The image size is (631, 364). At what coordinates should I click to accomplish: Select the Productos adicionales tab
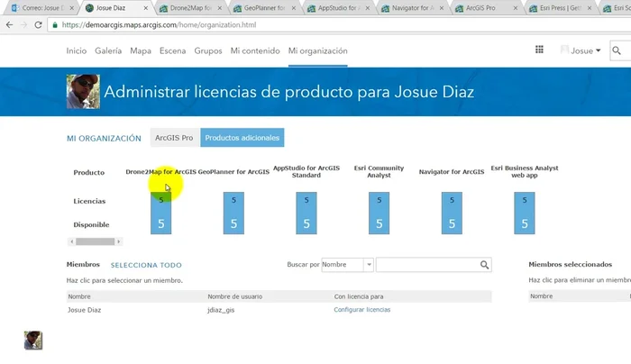point(242,138)
